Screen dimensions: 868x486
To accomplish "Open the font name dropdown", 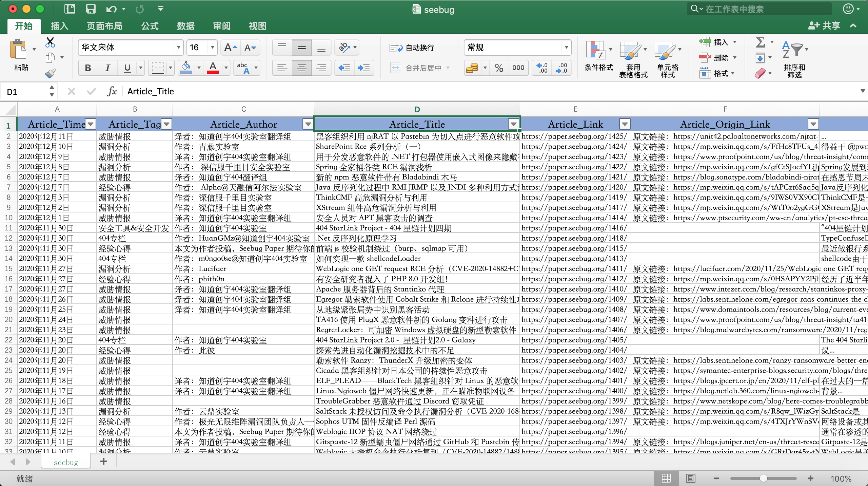I will click(x=178, y=48).
